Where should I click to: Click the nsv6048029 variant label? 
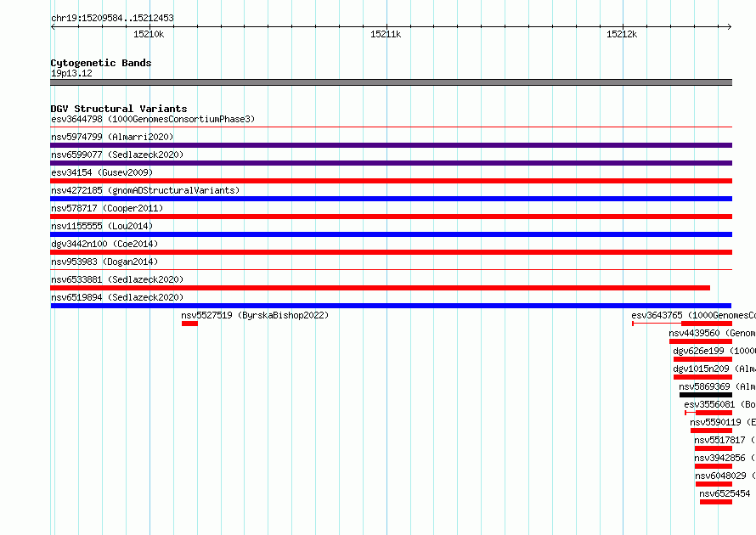coord(725,476)
